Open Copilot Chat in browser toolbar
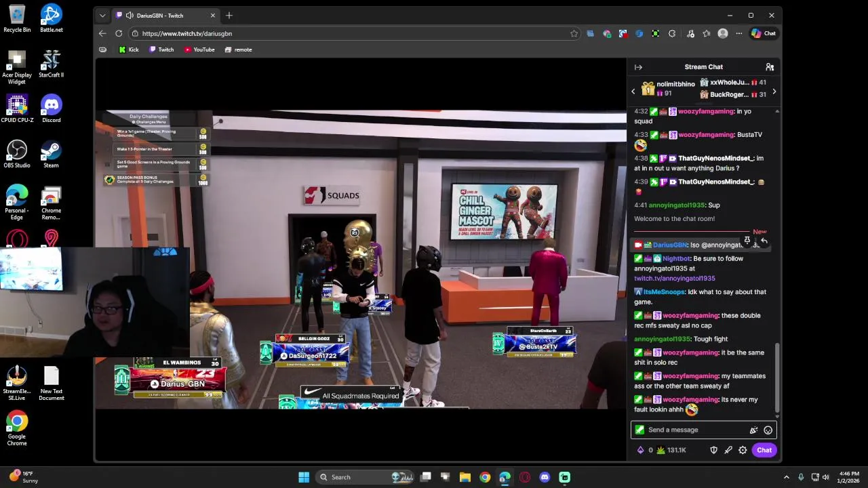 point(764,33)
